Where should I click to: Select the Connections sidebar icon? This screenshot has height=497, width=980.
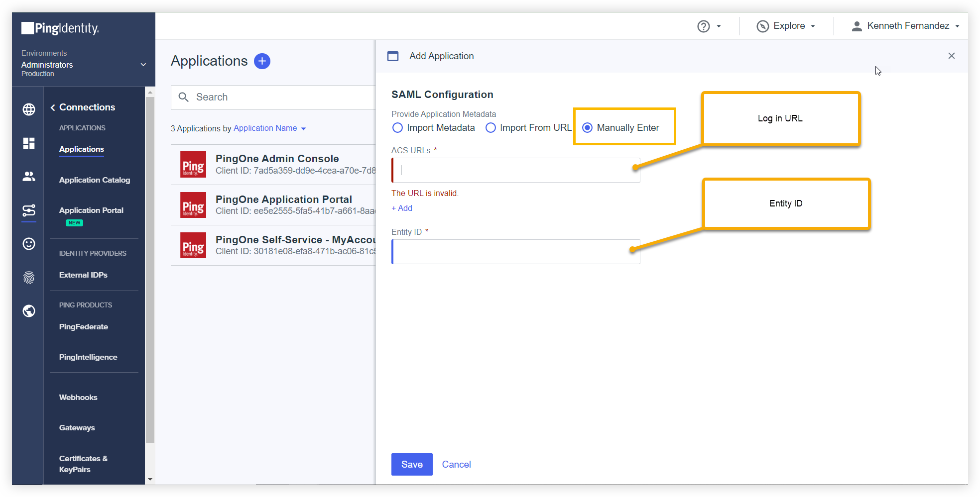pyautogui.click(x=29, y=210)
